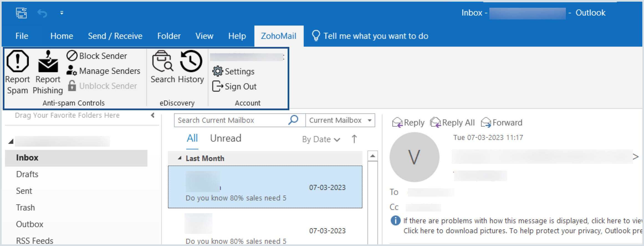Expand the By Date sort dropdown

(321, 139)
